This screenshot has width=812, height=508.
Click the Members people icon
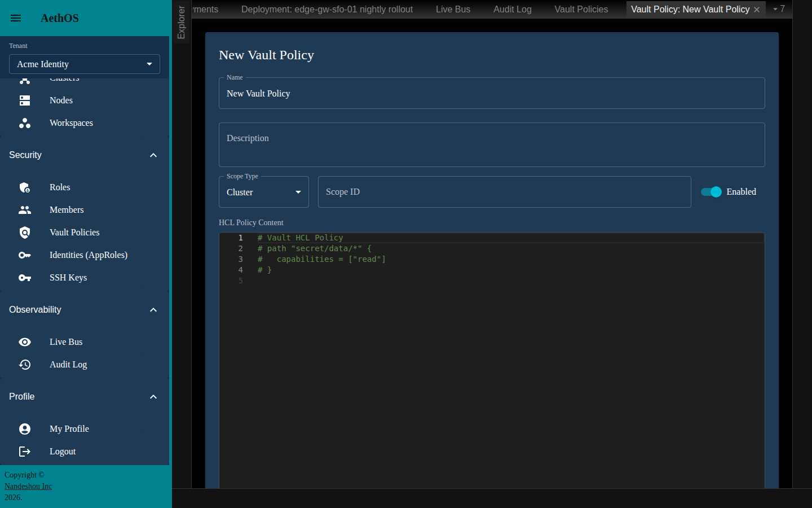point(25,210)
